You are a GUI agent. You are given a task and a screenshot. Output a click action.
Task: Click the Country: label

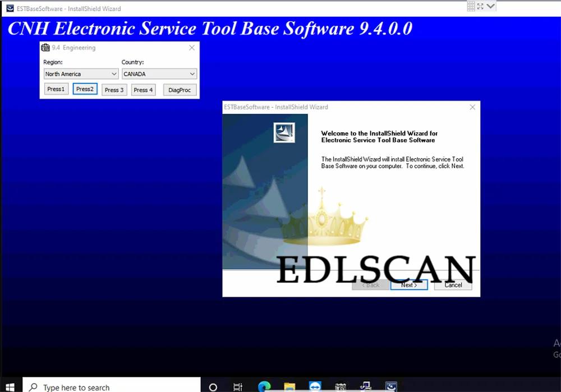click(133, 62)
